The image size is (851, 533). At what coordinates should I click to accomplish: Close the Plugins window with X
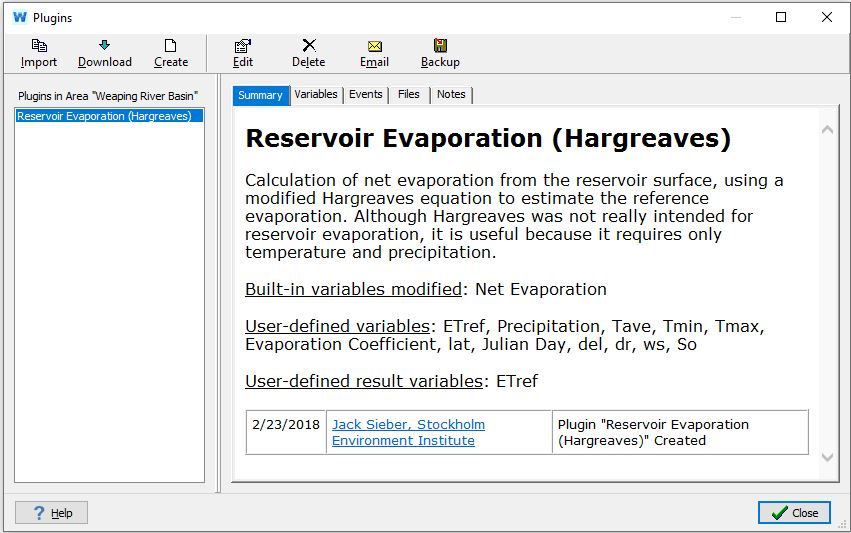click(827, 17)
